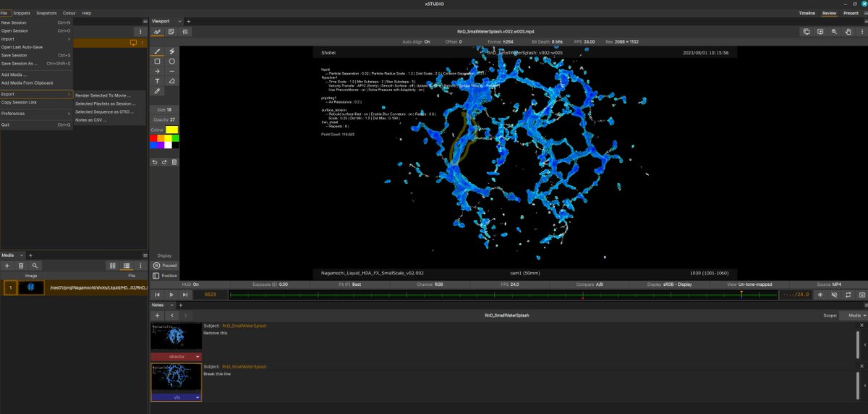This screenshot has width=868, height=414.
Task: Toggle the Paused display mode
Action: pos(164,266)
